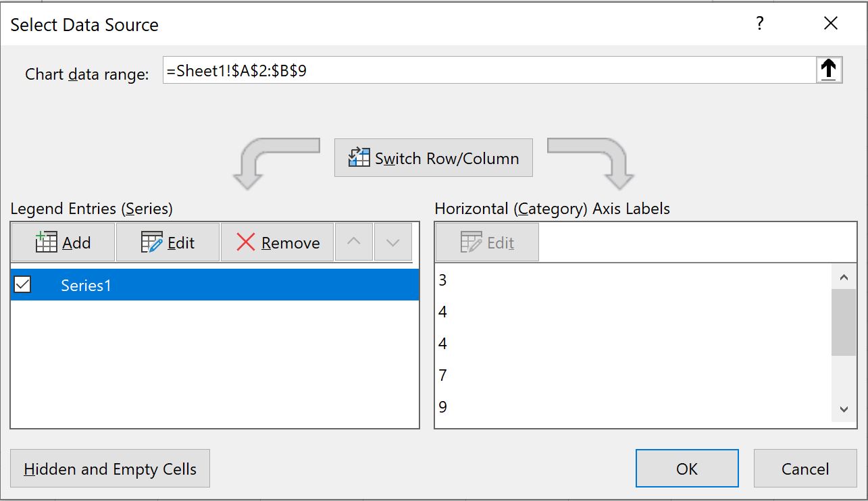This screenshot has height=501, width=868.
Task: Click scroll down arrow in axis labels list
Action: pos(843,409)
